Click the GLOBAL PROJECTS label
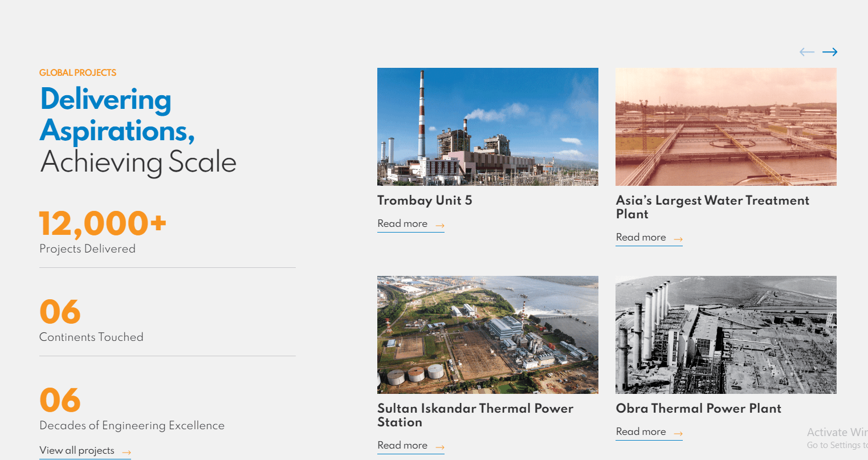The width and height of the screenshot is (868, 460). [x=78, y=73]
